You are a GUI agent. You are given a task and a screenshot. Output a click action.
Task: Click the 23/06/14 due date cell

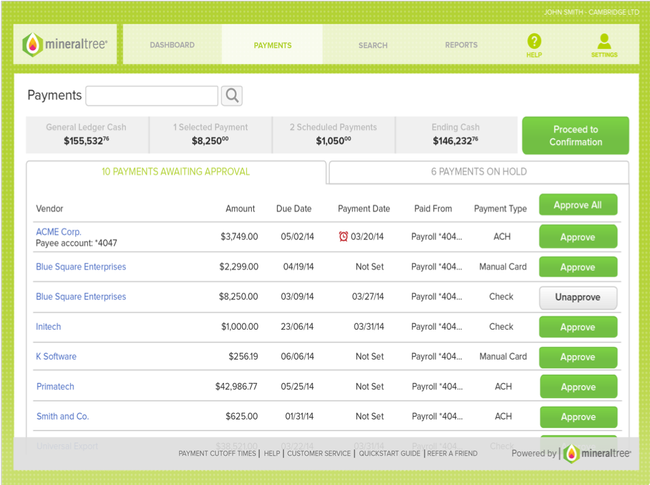297,327
